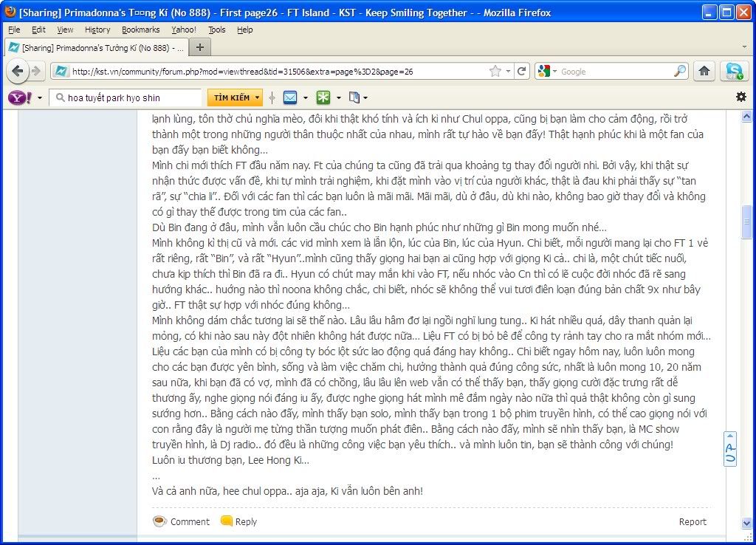
Task: Click the Yahoo toolbar search field
Action: 126,98
